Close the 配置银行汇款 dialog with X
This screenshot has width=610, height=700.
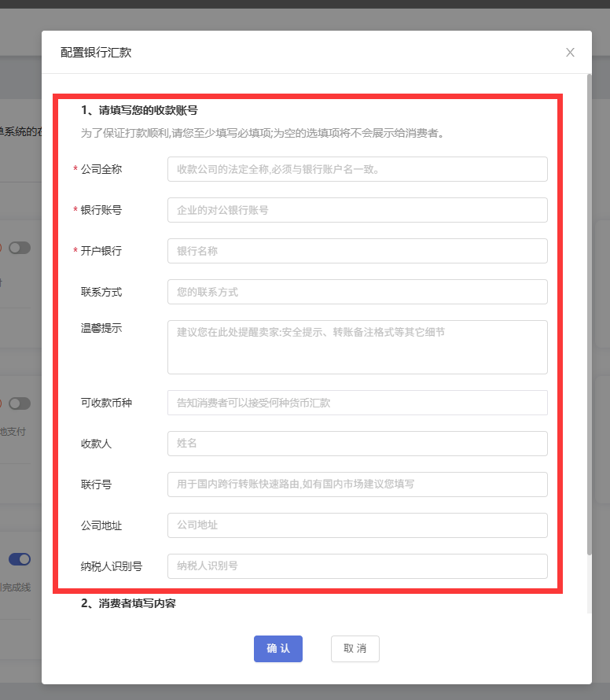[x=570, y=52]
